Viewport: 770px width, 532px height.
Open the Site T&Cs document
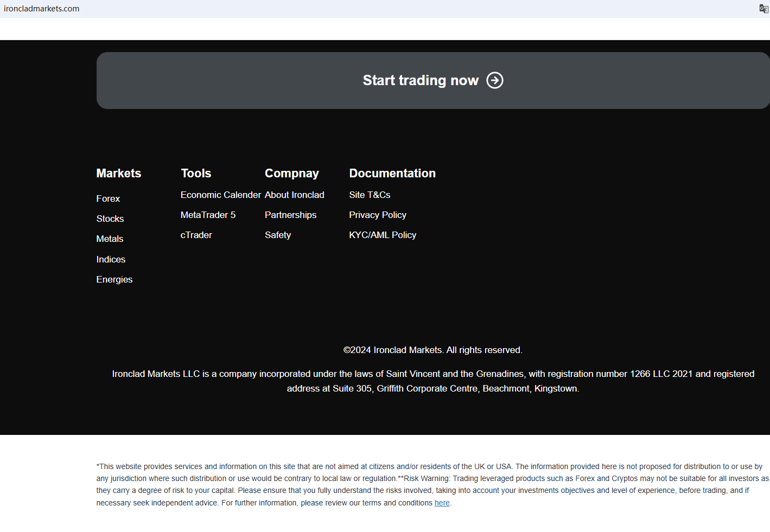tap(370, 195)
